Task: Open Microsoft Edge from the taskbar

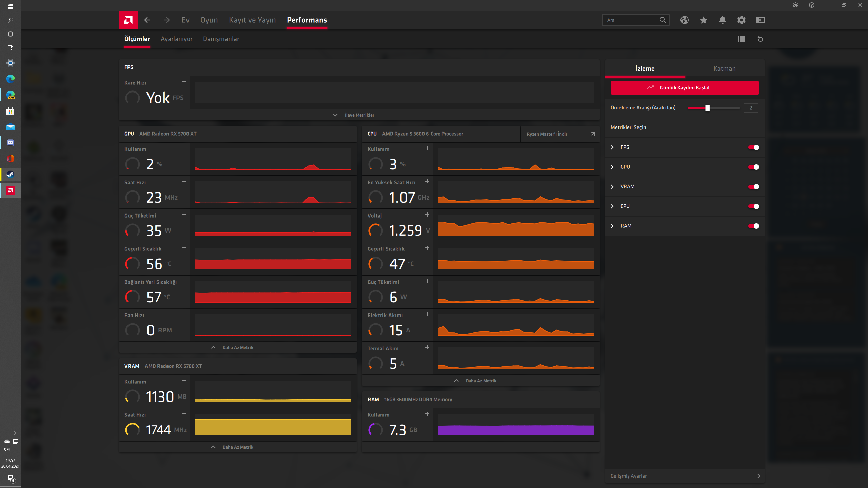Action: 11,79
